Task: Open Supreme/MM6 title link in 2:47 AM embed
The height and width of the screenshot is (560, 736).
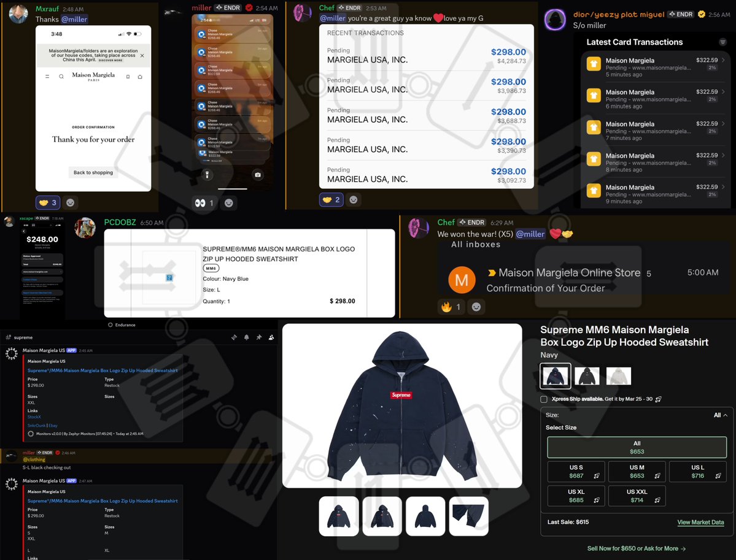Action: pyautogui.click(x=103, y=501)
